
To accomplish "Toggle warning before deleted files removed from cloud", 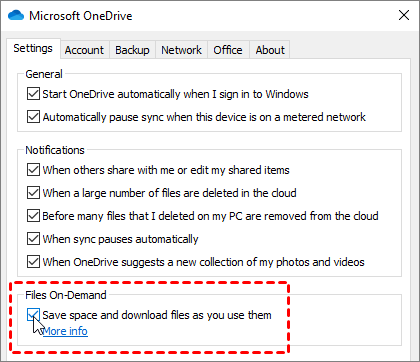I will pyautogui.click(x=33, y=216).
